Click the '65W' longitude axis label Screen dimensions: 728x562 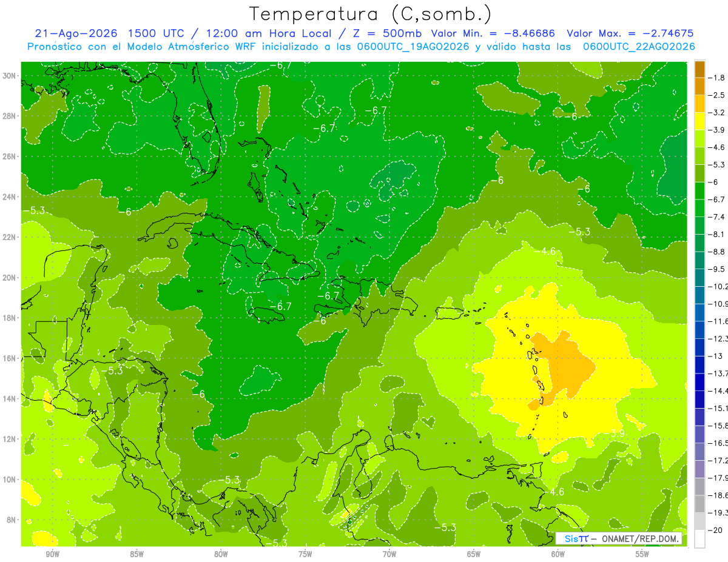click(474, 555)
